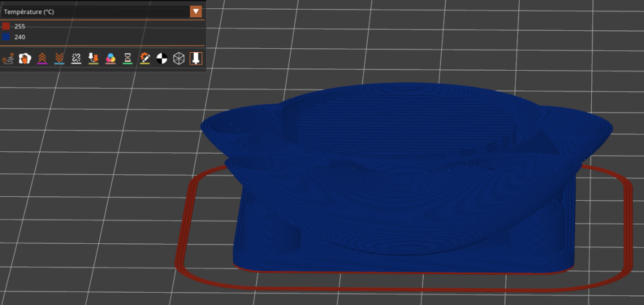Viewport: 644px width, 305px height.
Task: Click the blue 240 temperature color swatch
Action: (6, 37)
